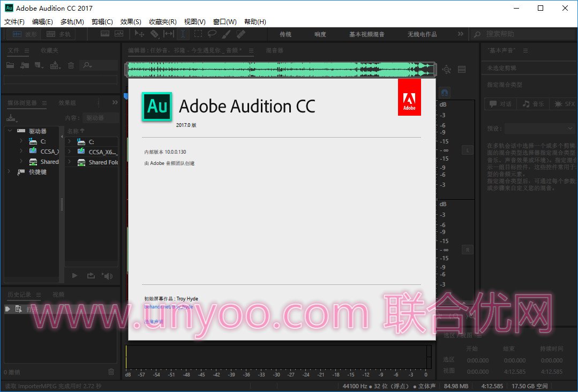Select the Marquee Selection tool
Screen dimensions: 578x392
coord(198,34)
